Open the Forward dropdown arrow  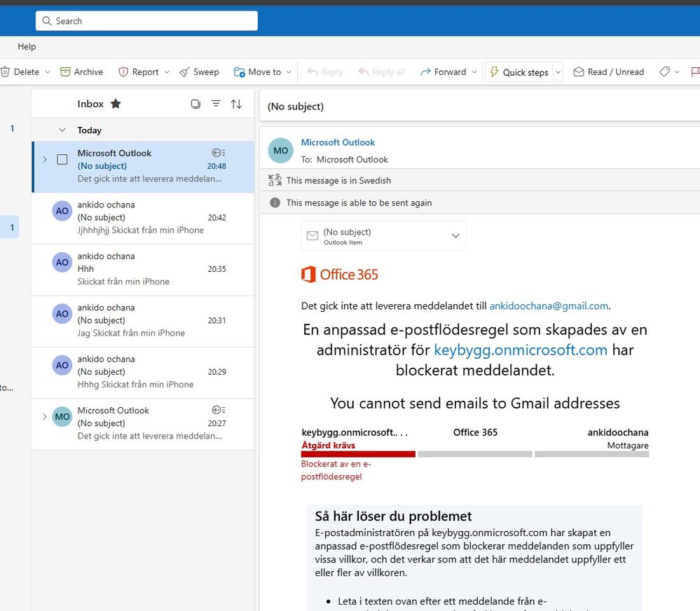(474, 72)
